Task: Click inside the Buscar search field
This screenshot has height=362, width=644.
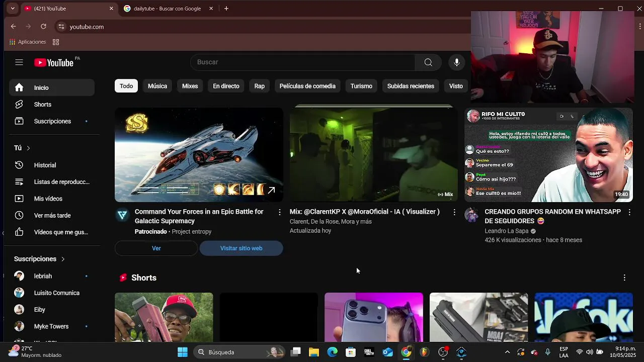Action: (x=303, y=62)
